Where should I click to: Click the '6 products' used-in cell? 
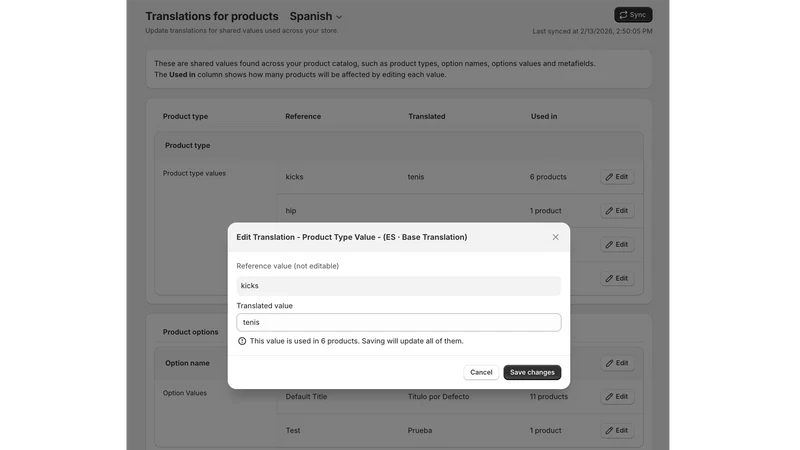click(548, 177)
